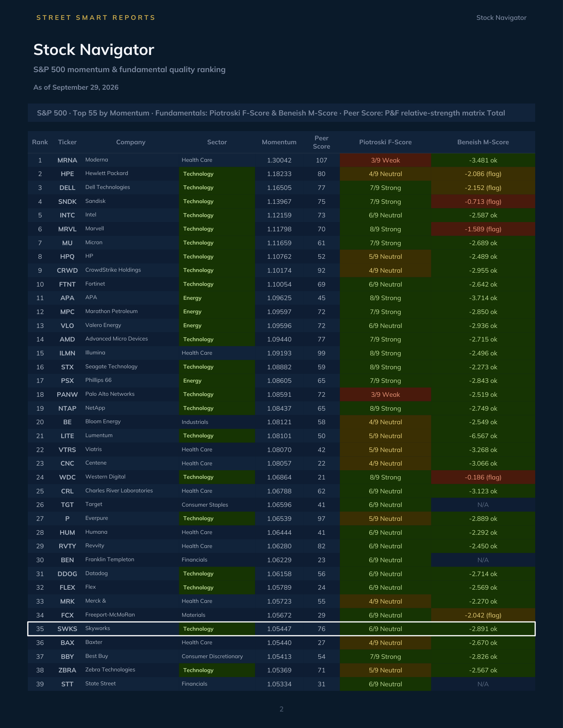Click the "-6.567 ok" M-Score for Lumentum
Viewport: 563px width, 728px height.
coord(483,436)
